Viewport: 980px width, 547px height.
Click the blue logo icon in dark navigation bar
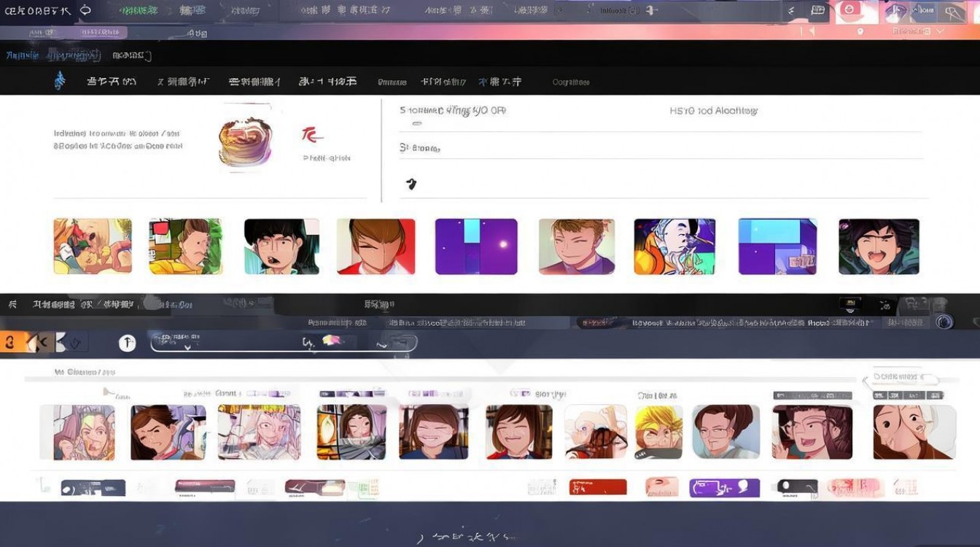[x=60, y=81]
